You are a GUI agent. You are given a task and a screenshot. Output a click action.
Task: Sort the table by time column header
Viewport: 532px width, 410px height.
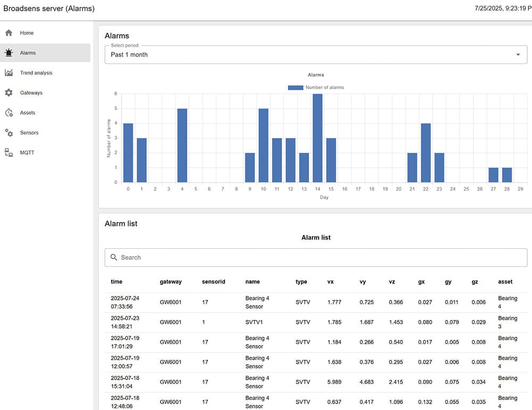(x=117, y=282)
